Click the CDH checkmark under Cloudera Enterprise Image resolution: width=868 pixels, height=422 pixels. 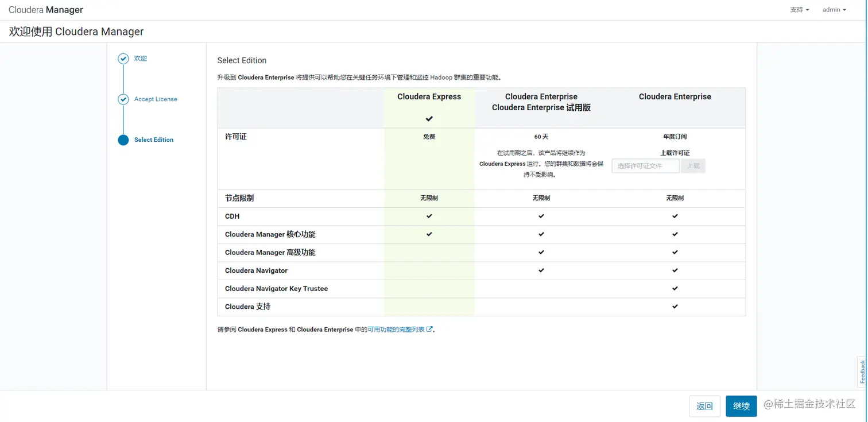pyautogui.click(x=675, y=216)
